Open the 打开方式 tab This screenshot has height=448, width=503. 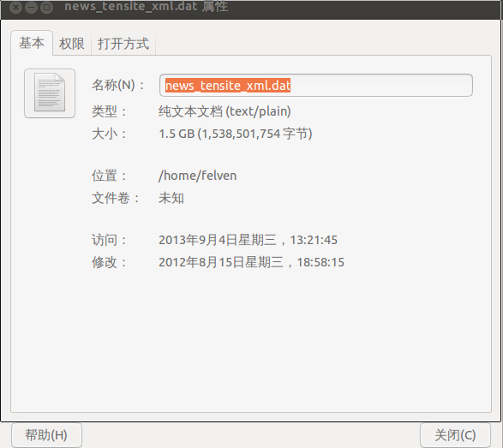[x=123, y=44]
